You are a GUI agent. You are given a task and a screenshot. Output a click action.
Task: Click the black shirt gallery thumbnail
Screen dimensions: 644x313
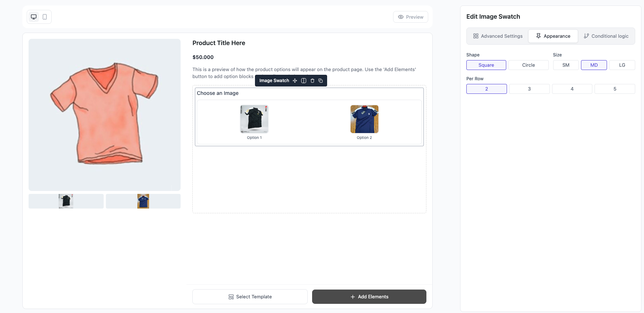coord(66,201)
